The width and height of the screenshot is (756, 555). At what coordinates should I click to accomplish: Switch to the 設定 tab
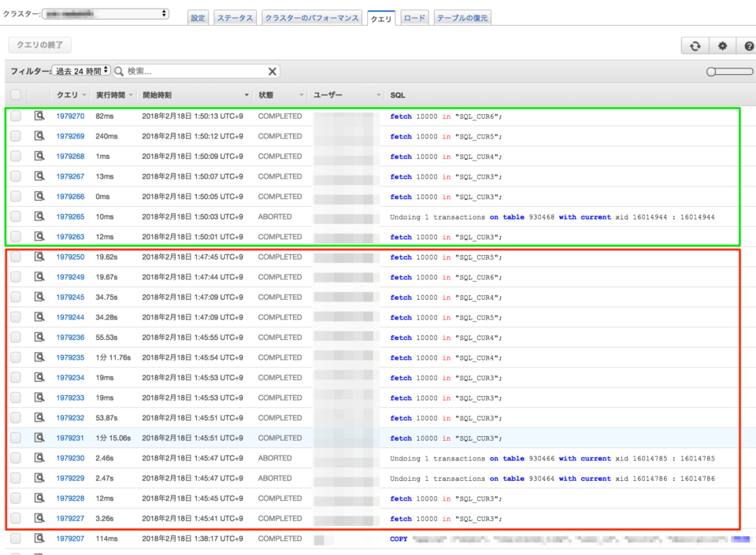point(198,18)
